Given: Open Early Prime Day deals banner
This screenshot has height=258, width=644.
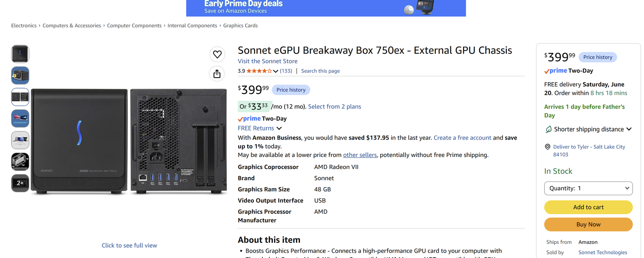Looking at the screenshot, I should click(326, 8).
